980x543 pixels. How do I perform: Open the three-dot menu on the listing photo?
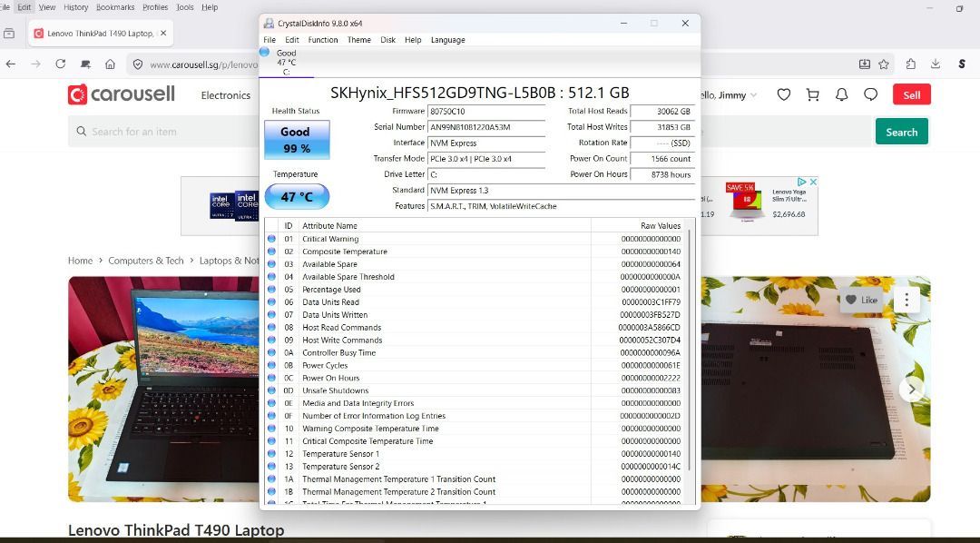point(906,300)
